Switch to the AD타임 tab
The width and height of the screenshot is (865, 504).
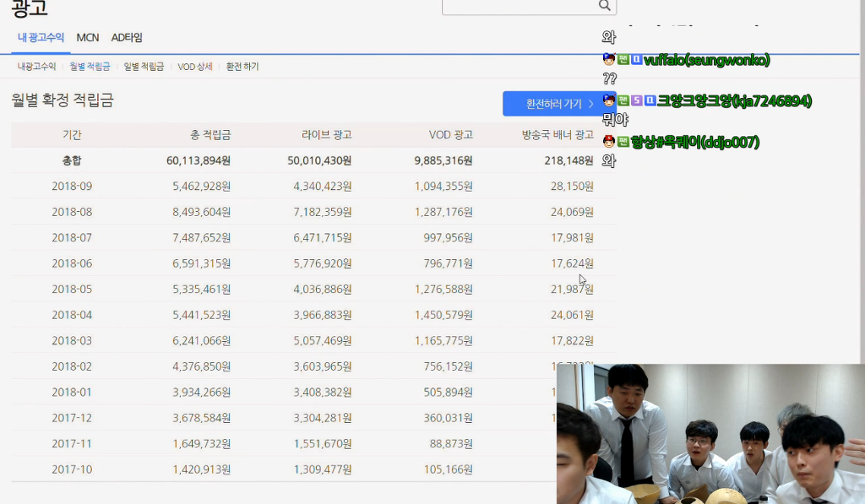click(127, 37)
